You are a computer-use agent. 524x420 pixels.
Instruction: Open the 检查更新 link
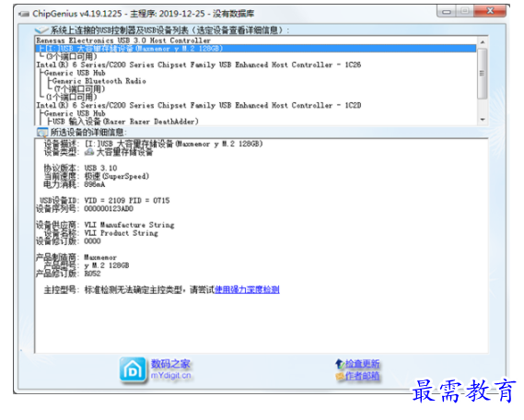pos(362,364)
